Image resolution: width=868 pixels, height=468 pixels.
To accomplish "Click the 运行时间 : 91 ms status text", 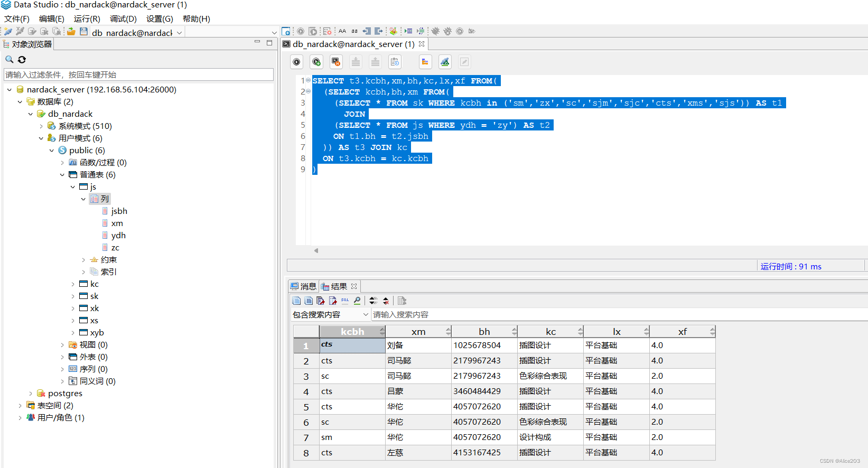I will pos(791,267).
